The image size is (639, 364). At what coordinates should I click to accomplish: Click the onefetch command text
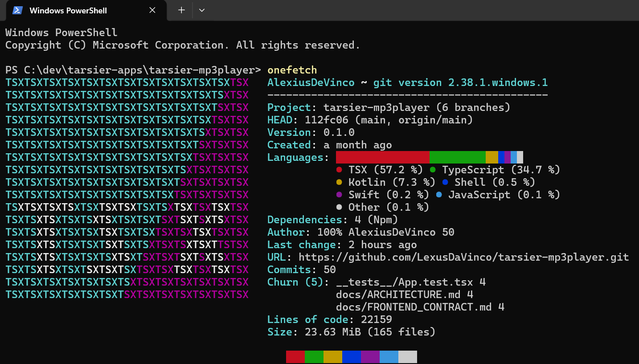click(x=292, y=70)
